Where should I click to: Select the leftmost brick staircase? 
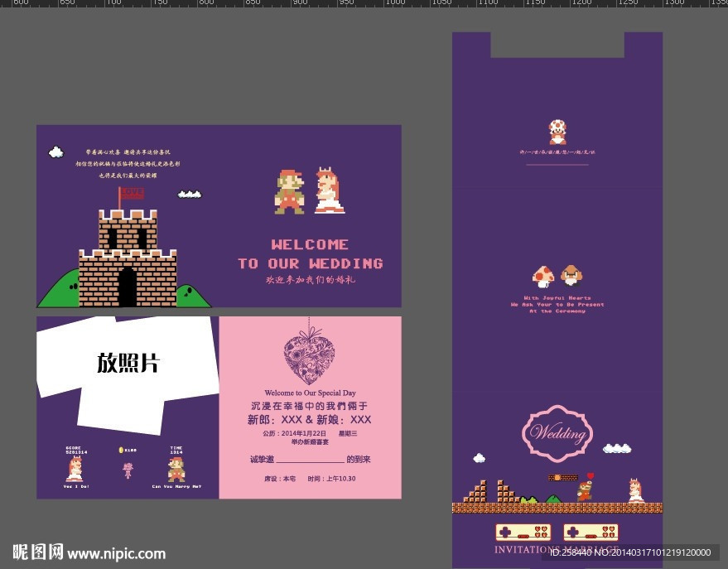[x=475, y=491]
